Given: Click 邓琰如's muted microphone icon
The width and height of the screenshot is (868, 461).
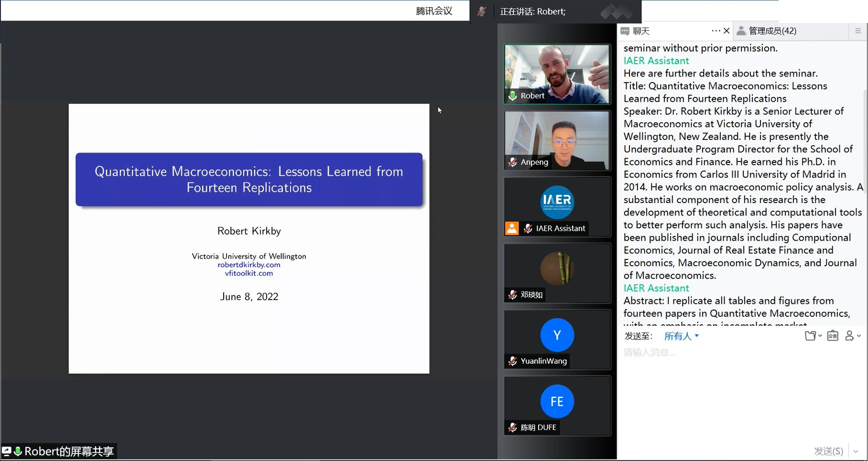Looking at the screenshot, I should pos(513,295).
